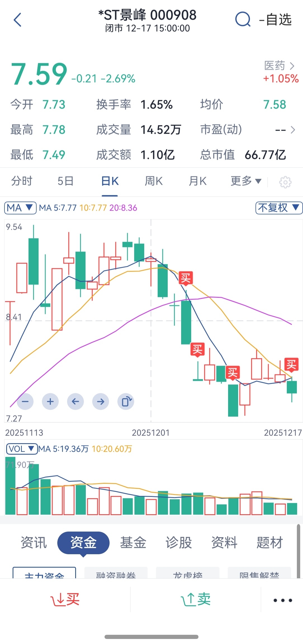This screenshot has height=644, width=303.
Task: Zoom out the K-line chart
Action: [x=25, y=402]
